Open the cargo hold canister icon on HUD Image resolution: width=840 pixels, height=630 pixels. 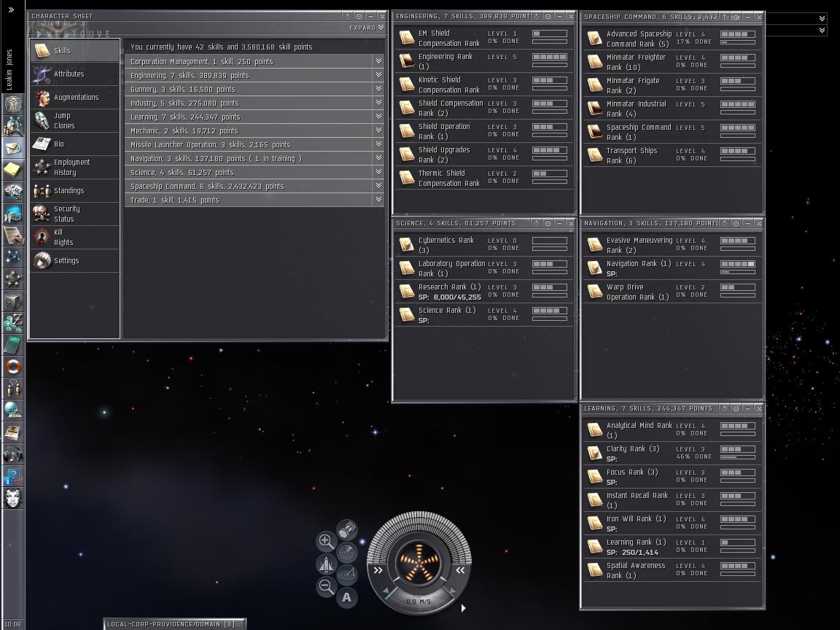coord(347,530)
